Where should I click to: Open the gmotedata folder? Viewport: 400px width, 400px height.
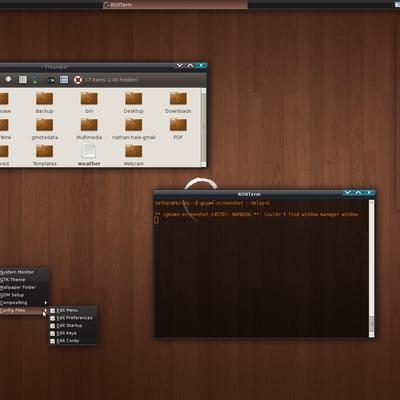[45, 129]
